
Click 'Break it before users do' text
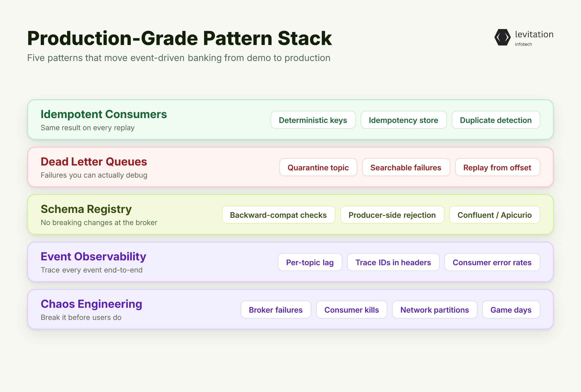click(81, 317)
